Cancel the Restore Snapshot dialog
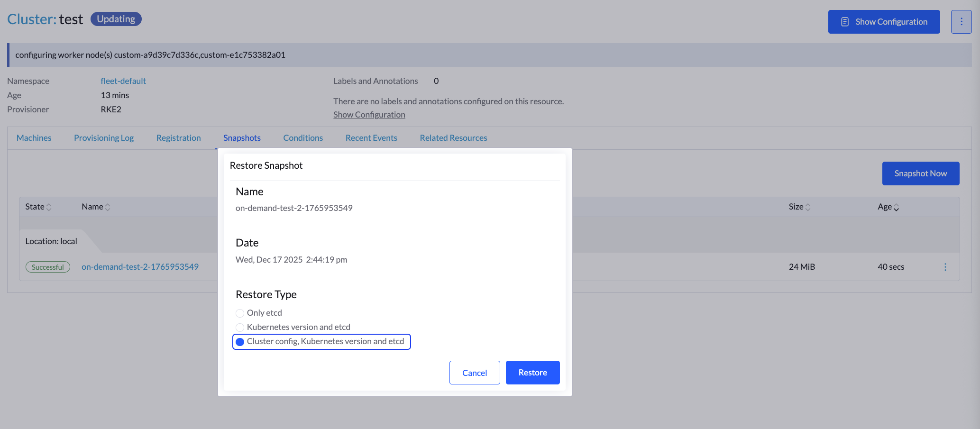The height and width of the screenshot is (429, 980). [474, 373]
